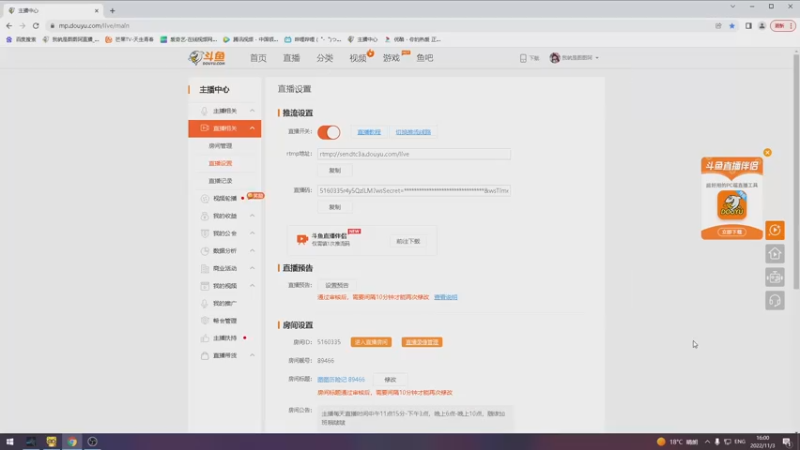Click the pie chart icon for 数据分析
The height and width of the screenshot is (450, 800).
coord(205,251)
